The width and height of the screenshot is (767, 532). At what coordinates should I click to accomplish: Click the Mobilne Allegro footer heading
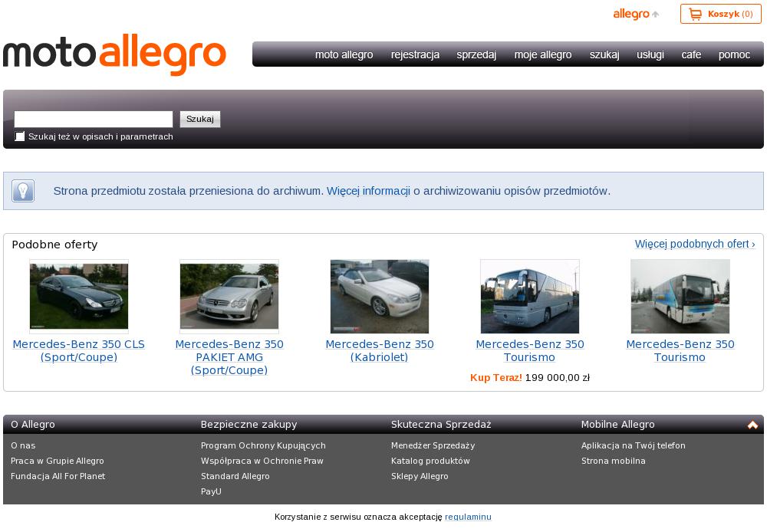click(617, 425)
